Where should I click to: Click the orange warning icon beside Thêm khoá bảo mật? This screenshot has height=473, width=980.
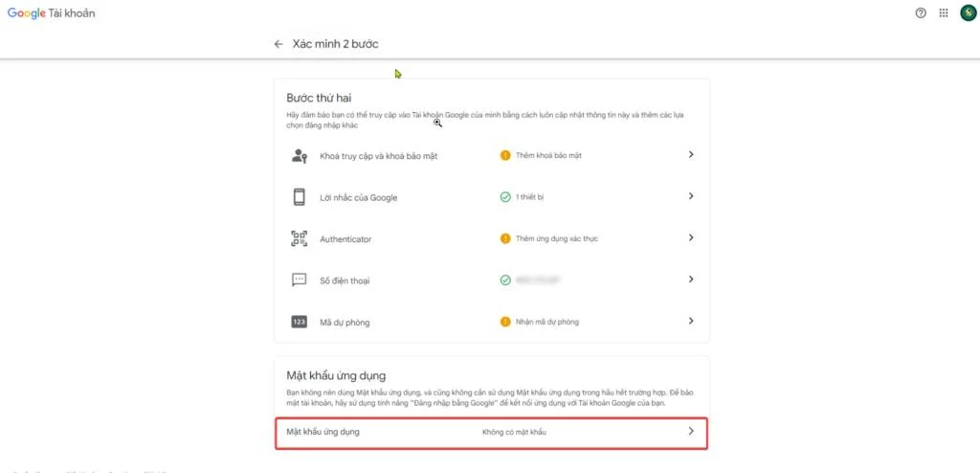pyautogui.click(x=505, y=155)
